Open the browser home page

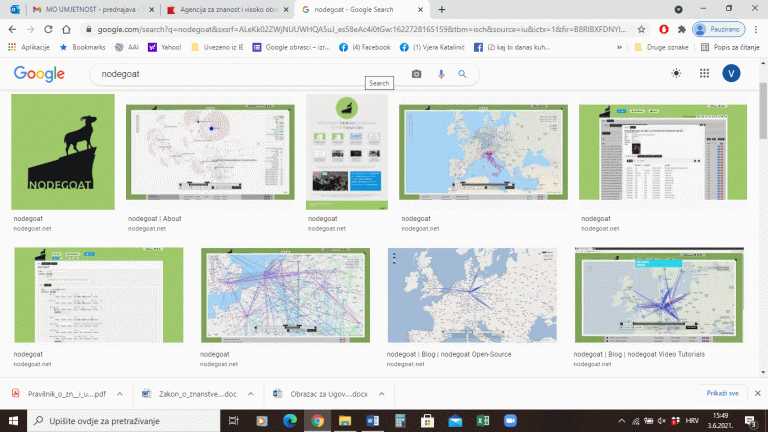pyautogui.click(x=66, y=29)
